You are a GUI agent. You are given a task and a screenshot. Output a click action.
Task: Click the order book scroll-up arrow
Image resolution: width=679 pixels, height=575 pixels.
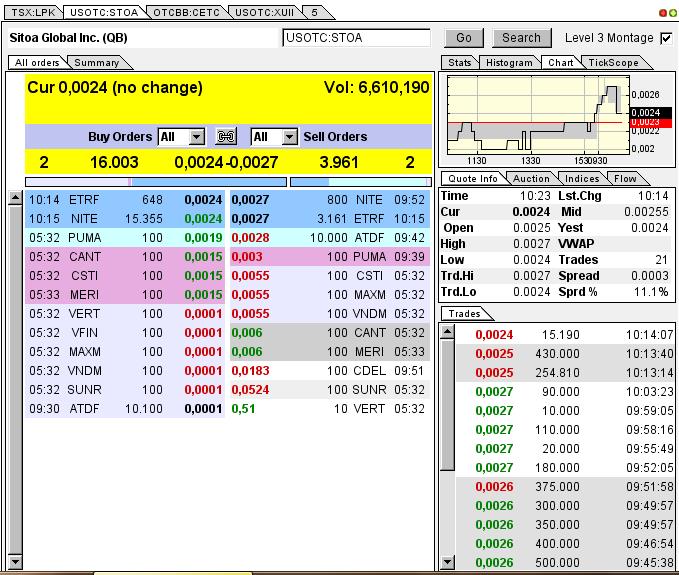point(15,198)
